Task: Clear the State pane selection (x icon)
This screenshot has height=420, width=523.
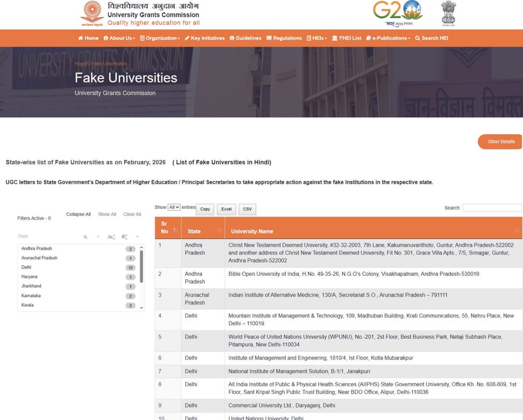Action: click(98, 237)
